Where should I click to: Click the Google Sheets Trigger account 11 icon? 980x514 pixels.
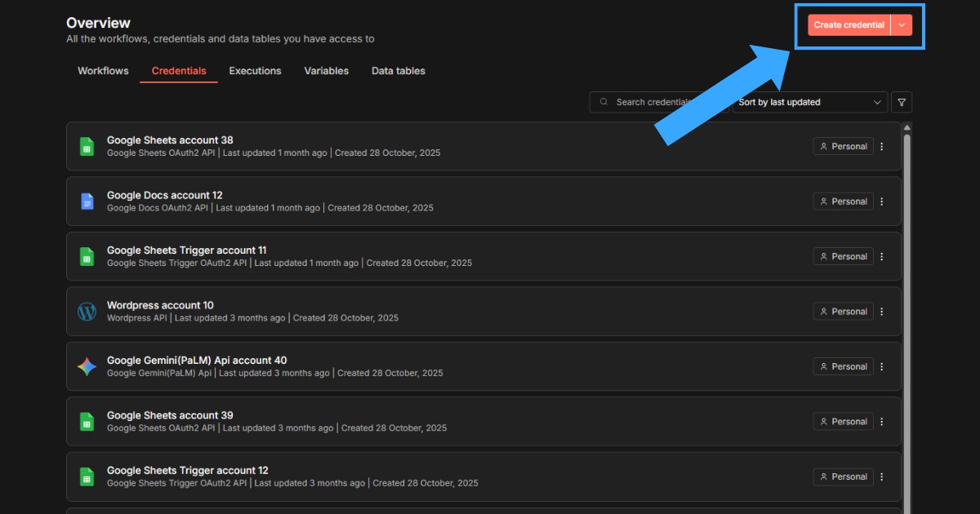click(x=87, y=256)
